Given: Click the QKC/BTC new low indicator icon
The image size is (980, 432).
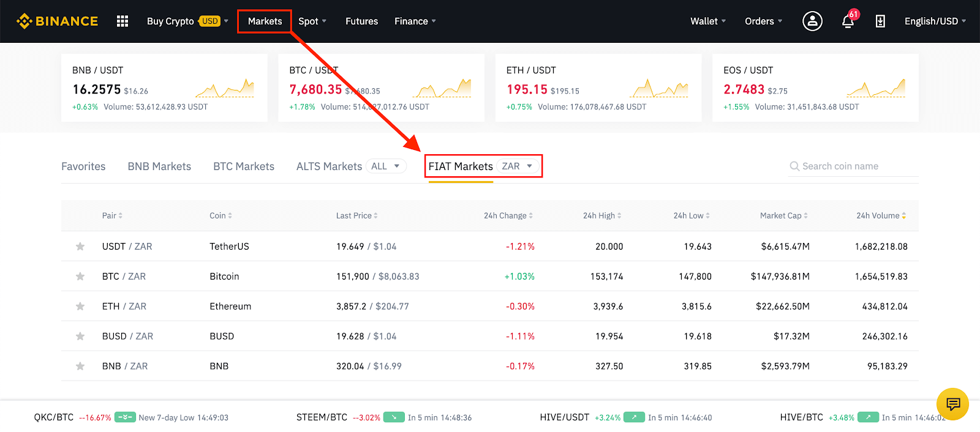Looking at the screenshot, I should pos(125,418).
